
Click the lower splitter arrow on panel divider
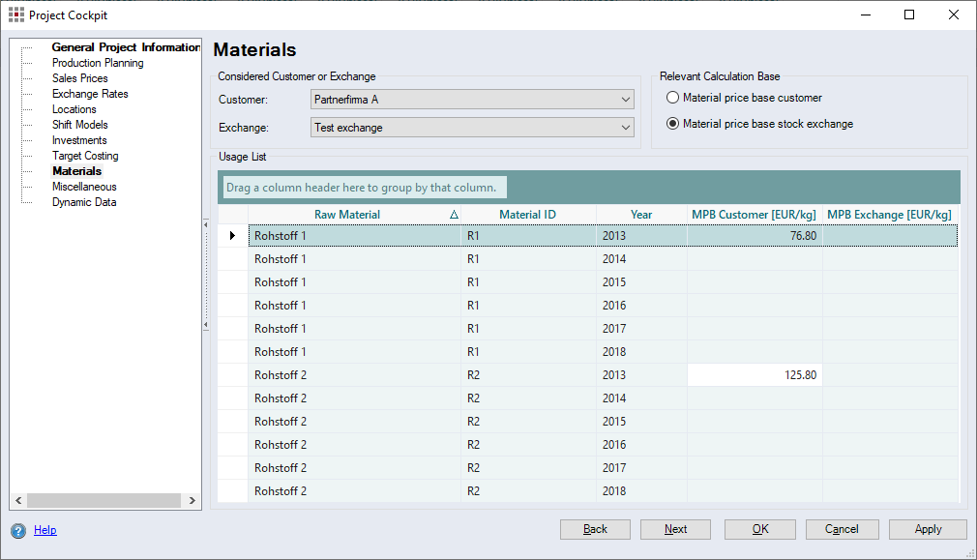[205, 326]
